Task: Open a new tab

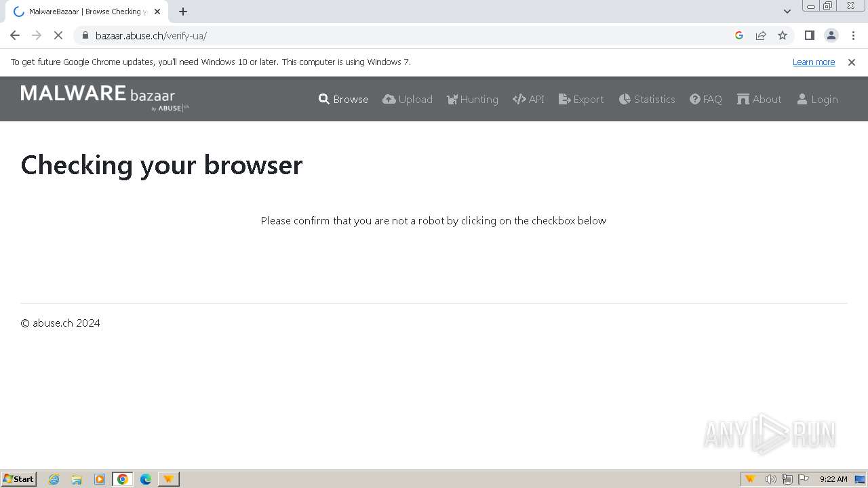Action: (183, 12)
